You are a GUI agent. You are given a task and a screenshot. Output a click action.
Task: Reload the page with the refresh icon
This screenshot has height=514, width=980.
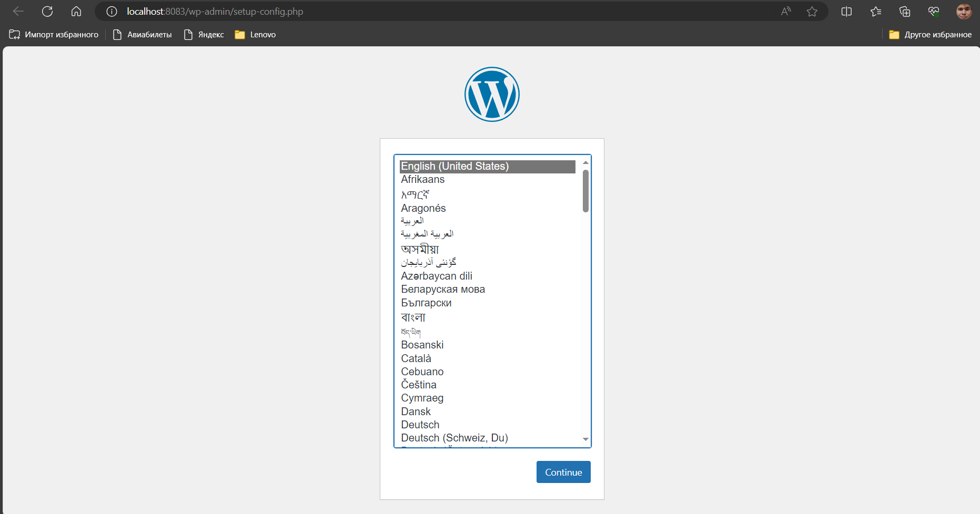47,12
